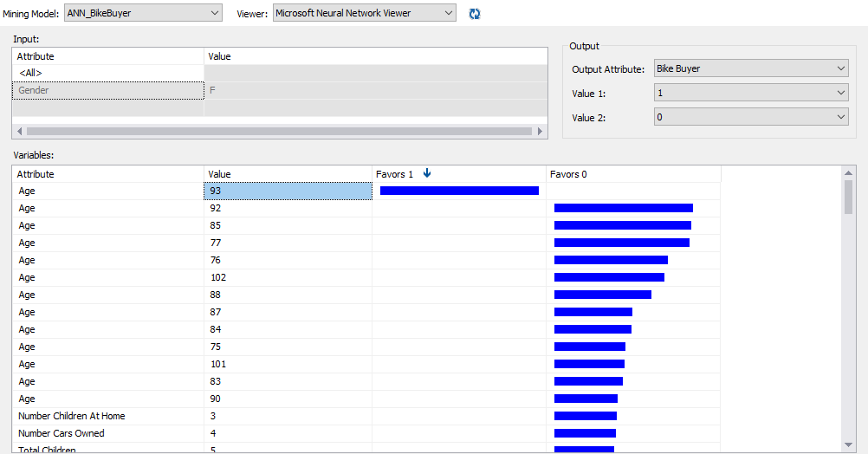Screen dimensions: 868x454
Task: Open the Viewer selection dropdown
Action: (364, 13)
